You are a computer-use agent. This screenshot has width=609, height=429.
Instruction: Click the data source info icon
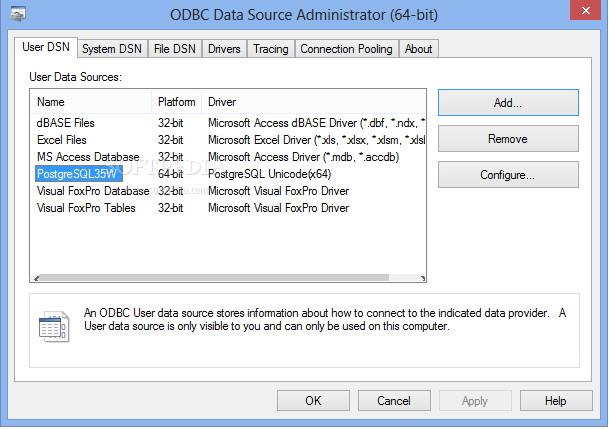pyautogui.click(x=52, y=327)
